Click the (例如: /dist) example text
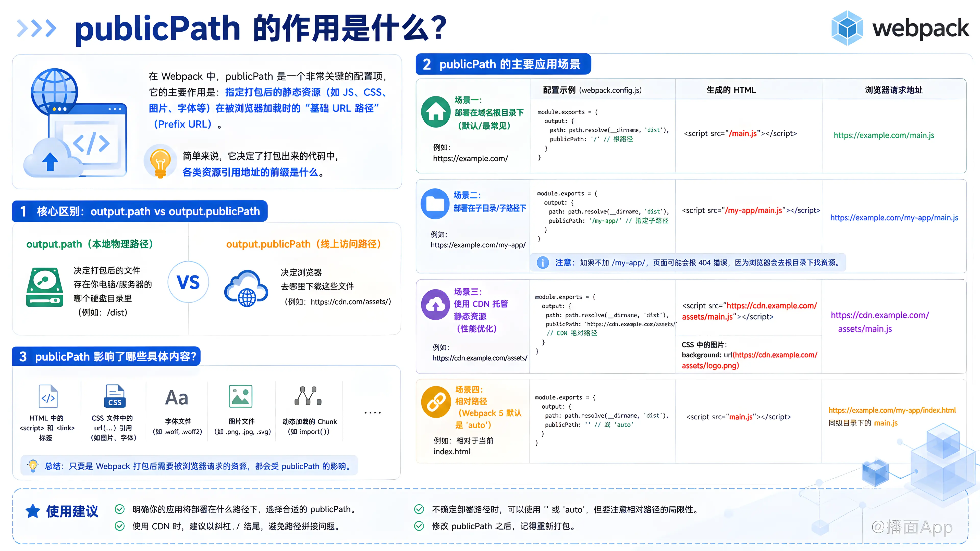Image resolution: width=980 pixels, height=551 pixels. tap(103, 312)
